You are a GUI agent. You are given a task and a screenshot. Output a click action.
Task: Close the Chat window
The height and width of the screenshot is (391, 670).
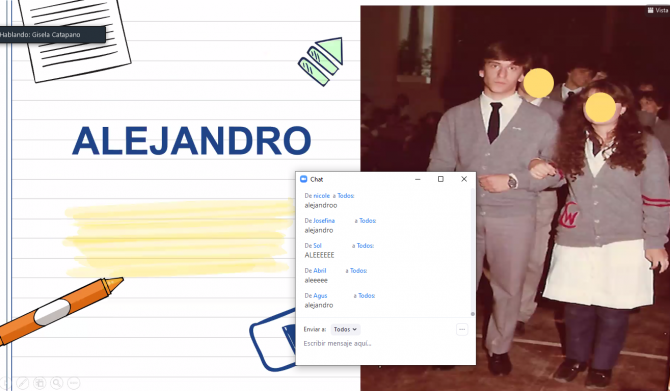464,179
